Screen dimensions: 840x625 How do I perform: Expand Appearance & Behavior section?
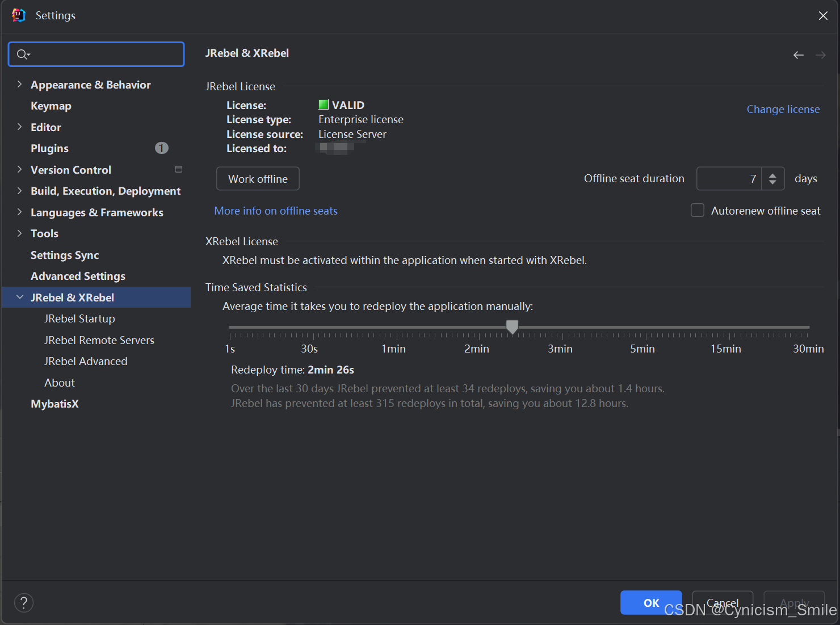(20, 85)
